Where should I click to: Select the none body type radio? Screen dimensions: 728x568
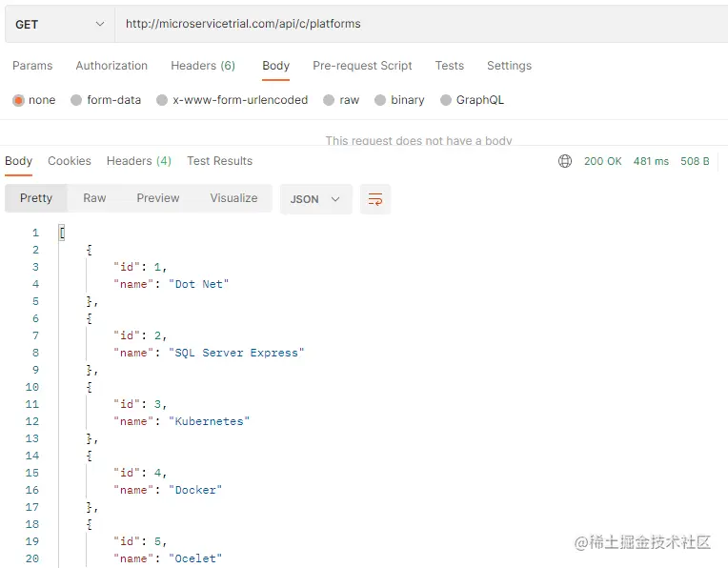[18, 100]
